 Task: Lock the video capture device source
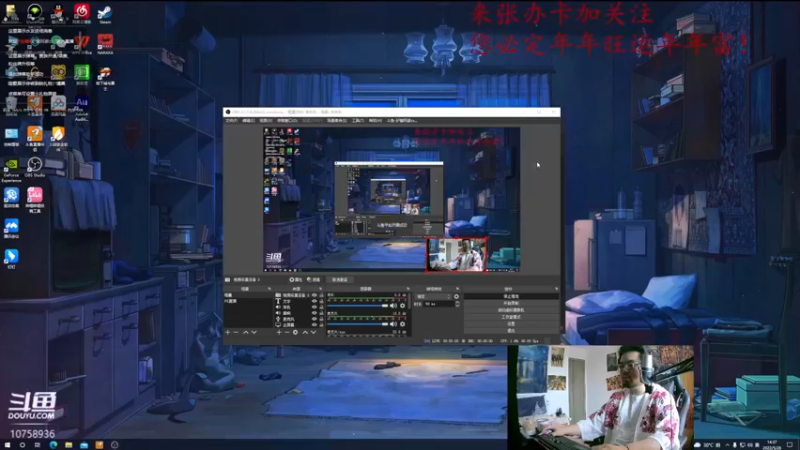coord(321,295)
